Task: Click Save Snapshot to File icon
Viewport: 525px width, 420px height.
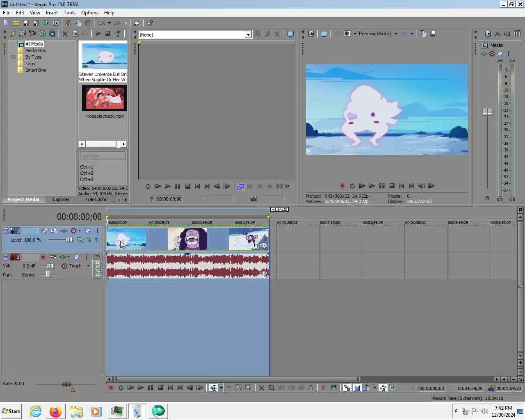Action: 433,34
